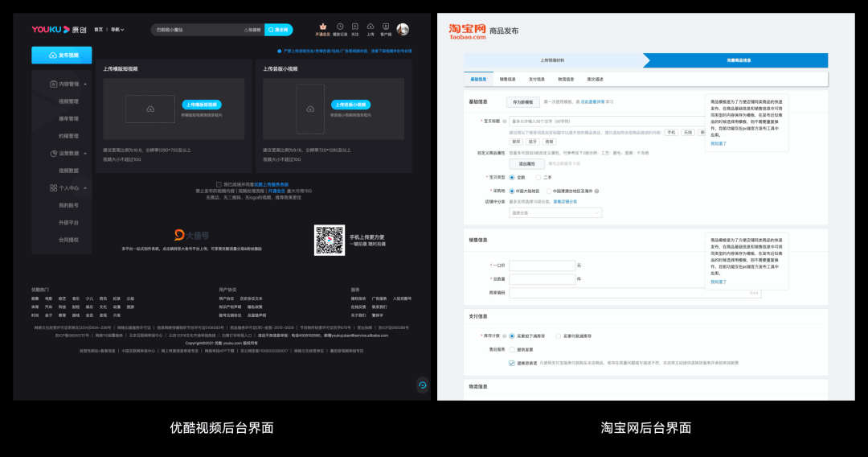
Task: Click the Taobao.com logo
Action: [x=467, y=31]
